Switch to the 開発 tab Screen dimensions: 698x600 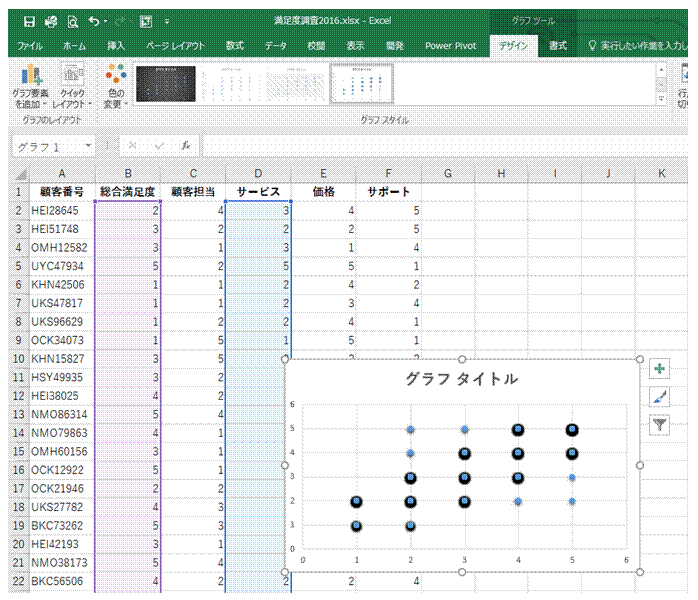[x=394, y=46]
